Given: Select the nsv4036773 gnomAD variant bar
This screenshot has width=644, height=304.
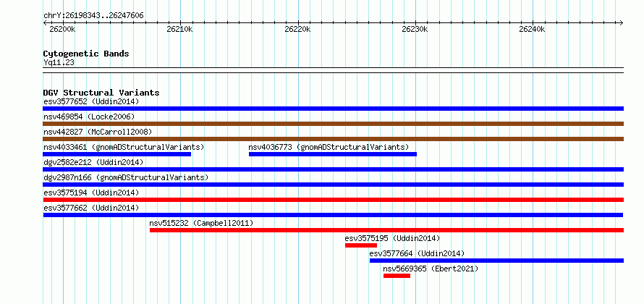Looking at the screenshot, I should [333, 154].
